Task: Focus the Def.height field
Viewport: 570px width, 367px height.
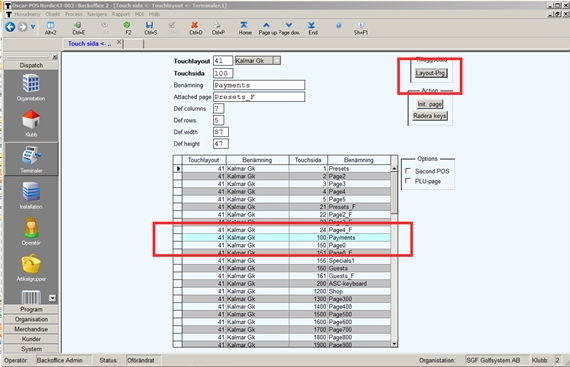Action: coord(221,144)
